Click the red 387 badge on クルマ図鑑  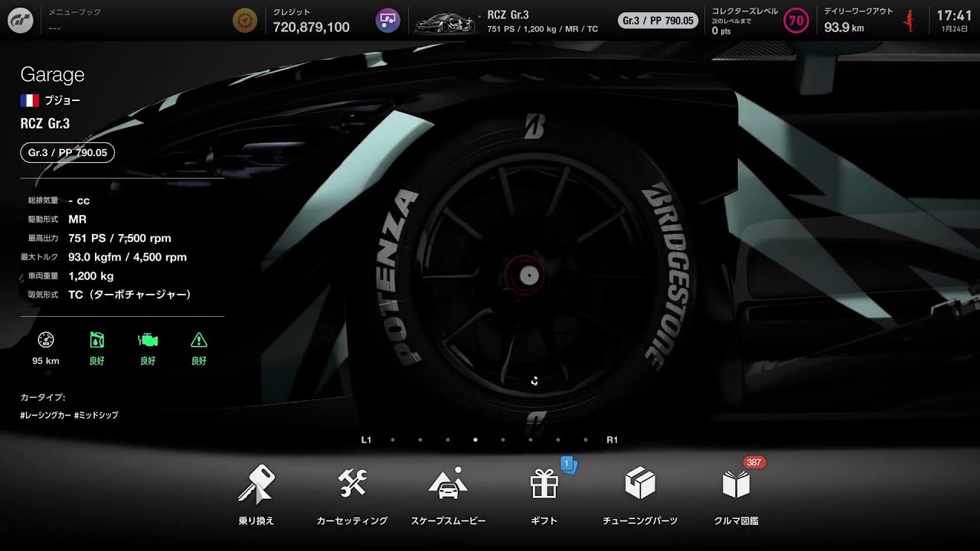[754, 462]
